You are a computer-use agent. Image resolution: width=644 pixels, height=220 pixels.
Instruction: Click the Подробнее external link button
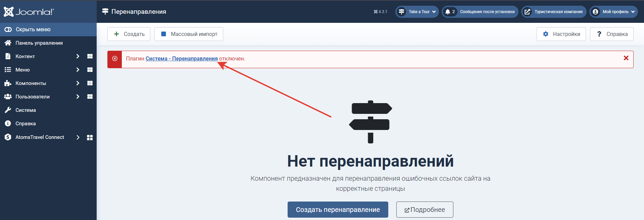coord(425,210)
